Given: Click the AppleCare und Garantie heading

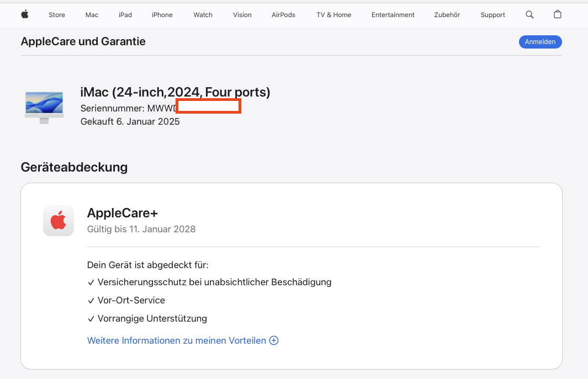Looking at the screenshot, I should point(83,41).
